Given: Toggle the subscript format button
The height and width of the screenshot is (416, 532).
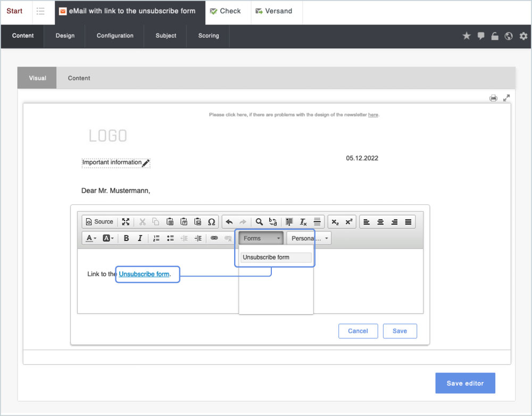Looking at the screenshot, I should (335, 222).
